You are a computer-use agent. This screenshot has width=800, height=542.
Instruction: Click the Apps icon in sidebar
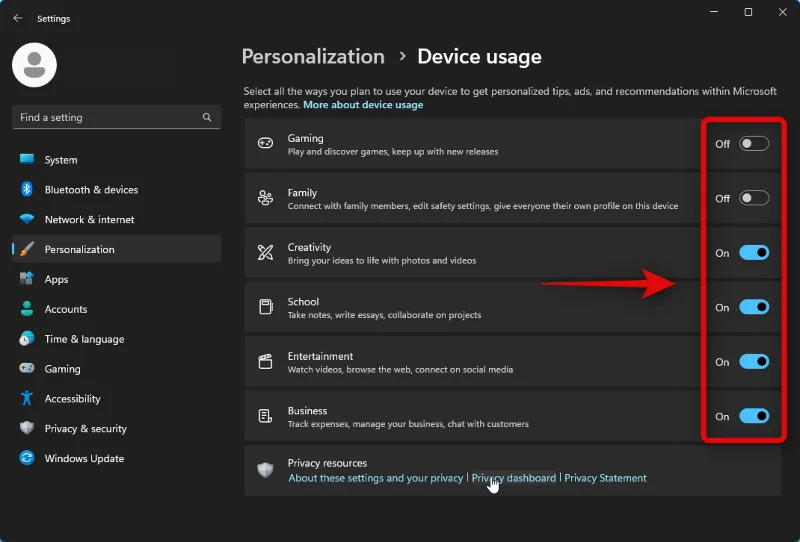click(27, 279)
